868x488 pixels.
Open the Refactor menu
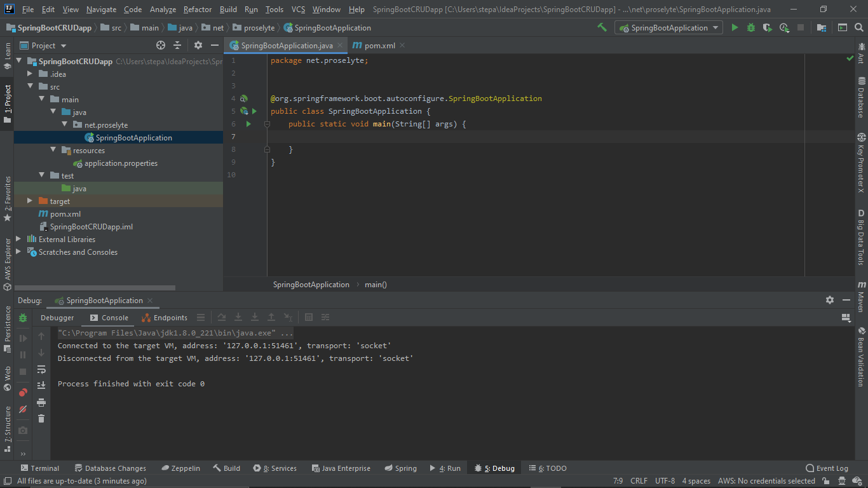pos(198,10)
